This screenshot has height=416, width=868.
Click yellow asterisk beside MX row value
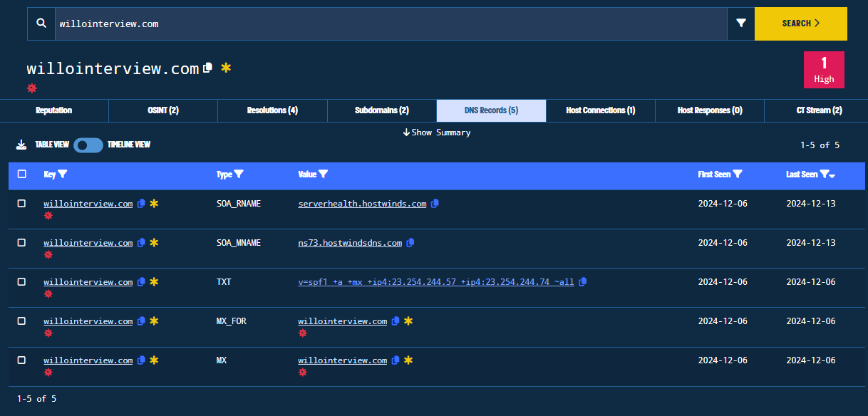pyautogui.click(x=408, y=360)
